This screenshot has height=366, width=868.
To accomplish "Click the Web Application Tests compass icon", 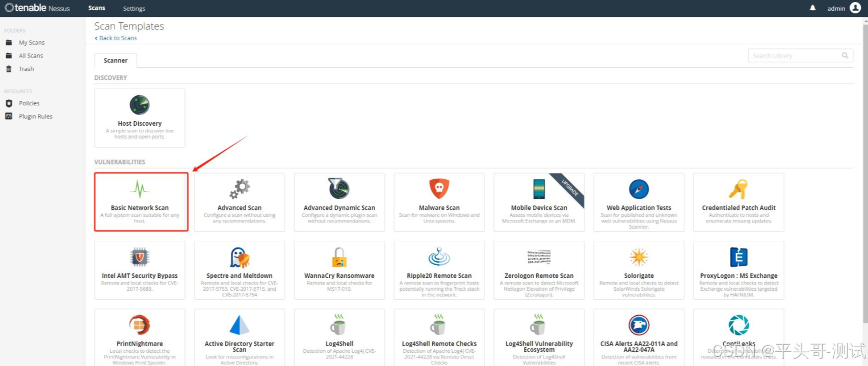I will click(x=639, y=189).
